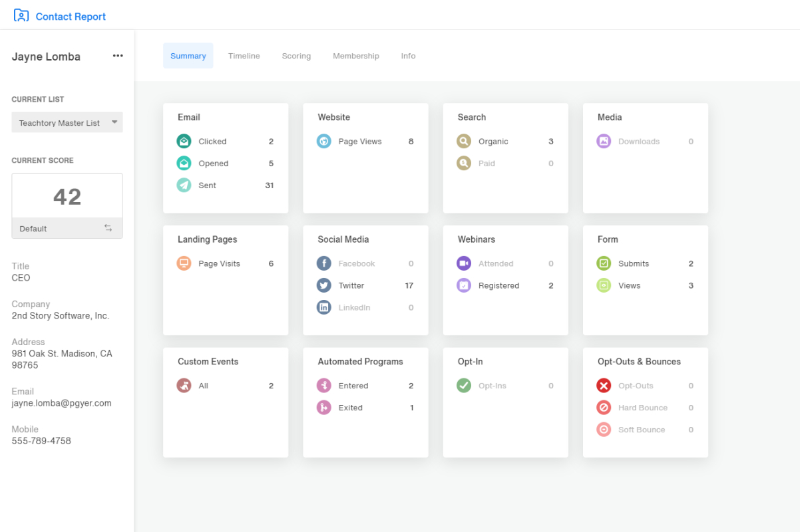The image size is (800, 532).
Task: Click the Webinars Registered icon
Action: coord(464,285)
